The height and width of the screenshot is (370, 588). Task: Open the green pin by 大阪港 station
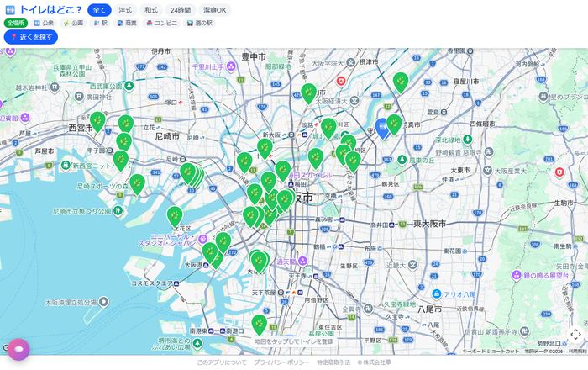[210, 252]
